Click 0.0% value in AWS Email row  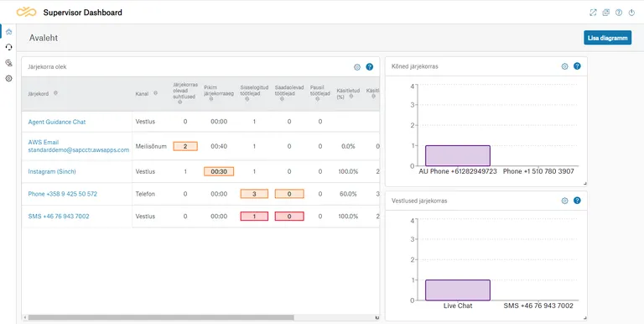point(348,146)
